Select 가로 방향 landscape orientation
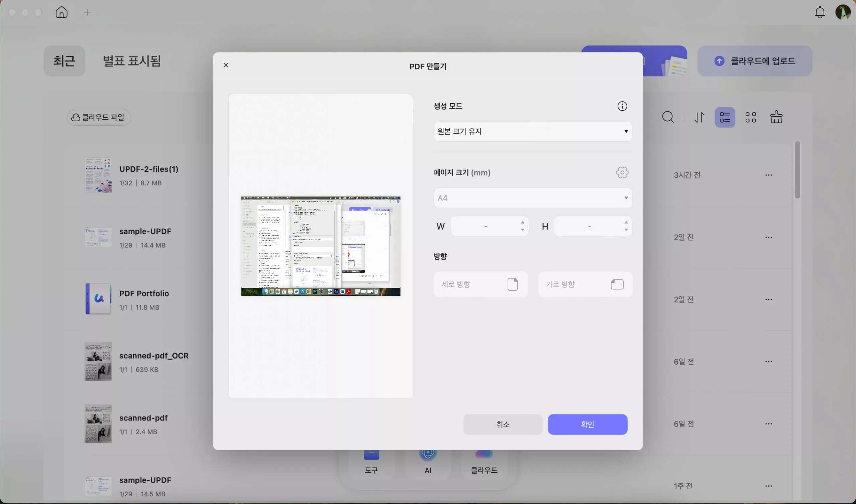The image size is (856, 504). coord(584,284)
